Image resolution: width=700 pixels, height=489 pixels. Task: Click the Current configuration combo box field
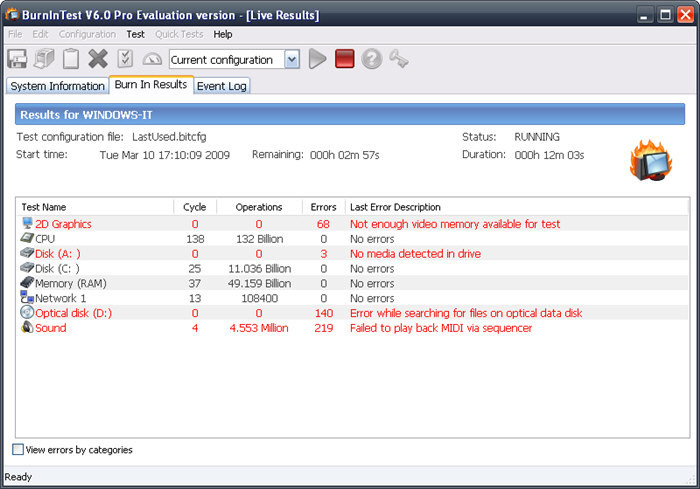234,59
